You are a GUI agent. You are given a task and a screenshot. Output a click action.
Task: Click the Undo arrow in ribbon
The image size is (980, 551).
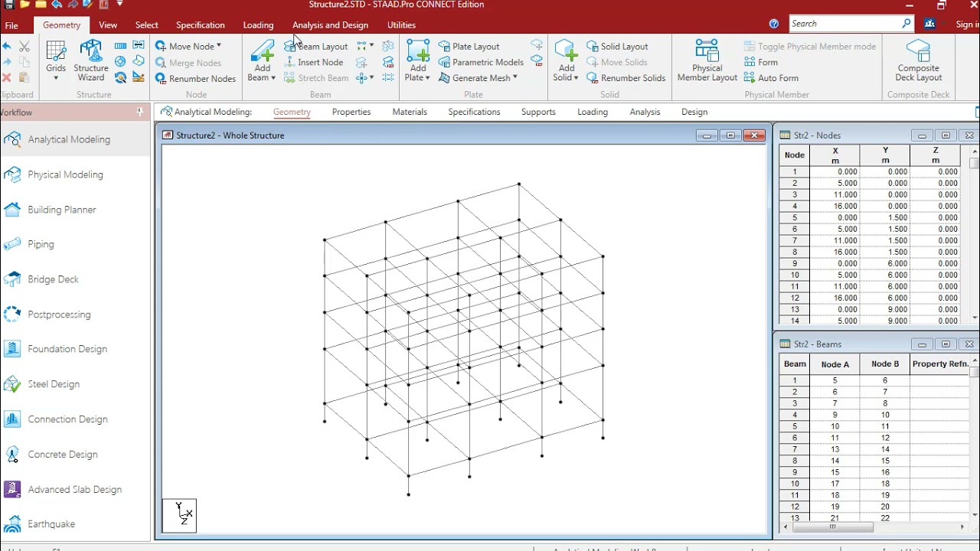pyautogui.click(x=7, y=47)
